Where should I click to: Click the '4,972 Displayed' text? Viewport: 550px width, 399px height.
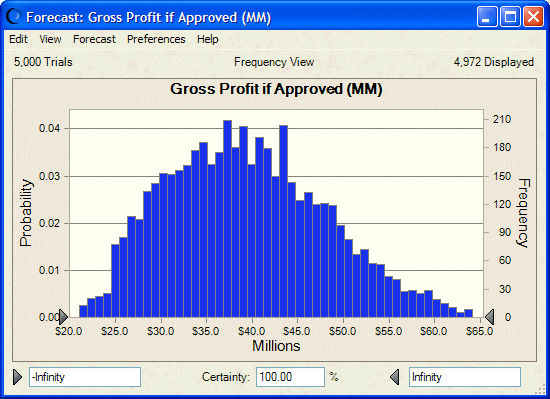(x=494, y=62)
